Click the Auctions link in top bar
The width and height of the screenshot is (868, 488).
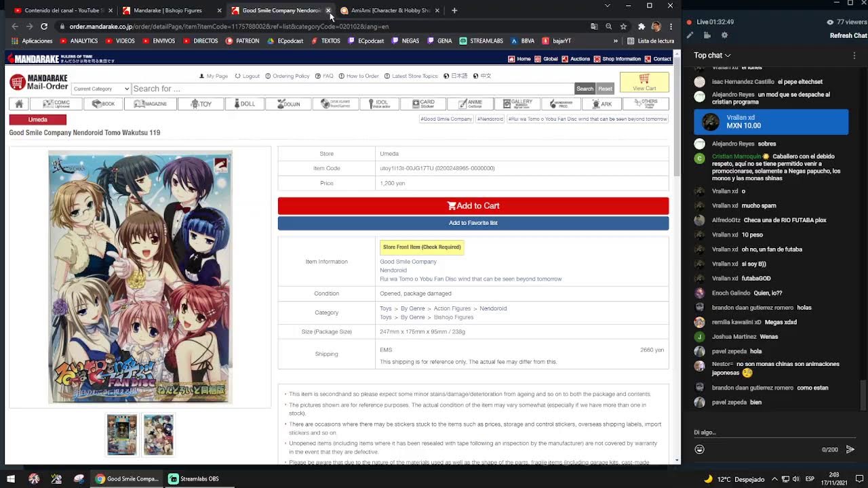(x=576, y=59)
